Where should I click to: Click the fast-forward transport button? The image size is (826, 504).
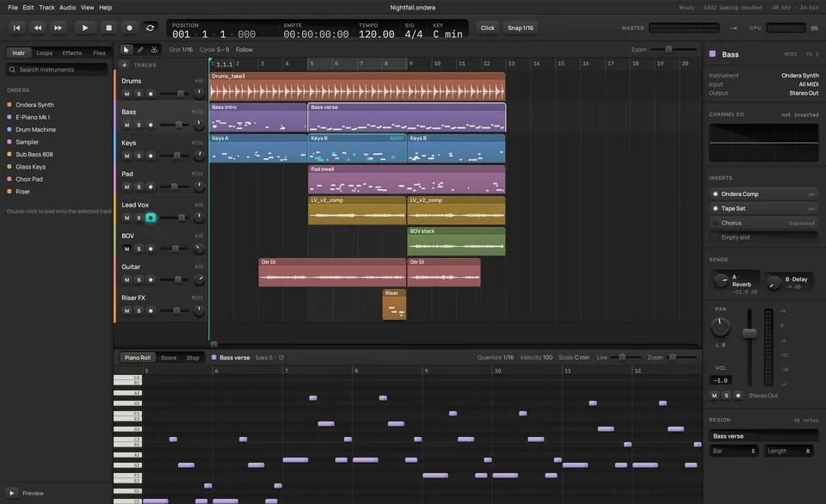58,28
